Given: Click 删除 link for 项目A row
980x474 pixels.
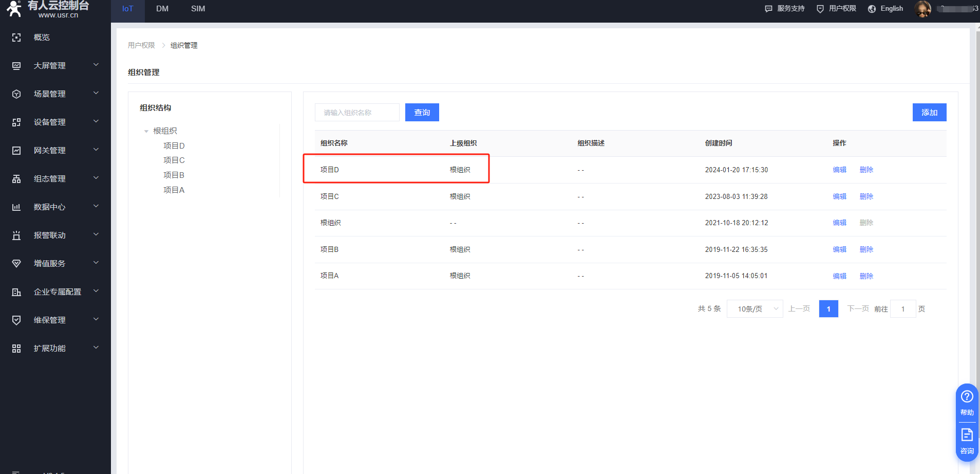Looking at the screenshot, I should pyautogui.click(x=866, y=276).
